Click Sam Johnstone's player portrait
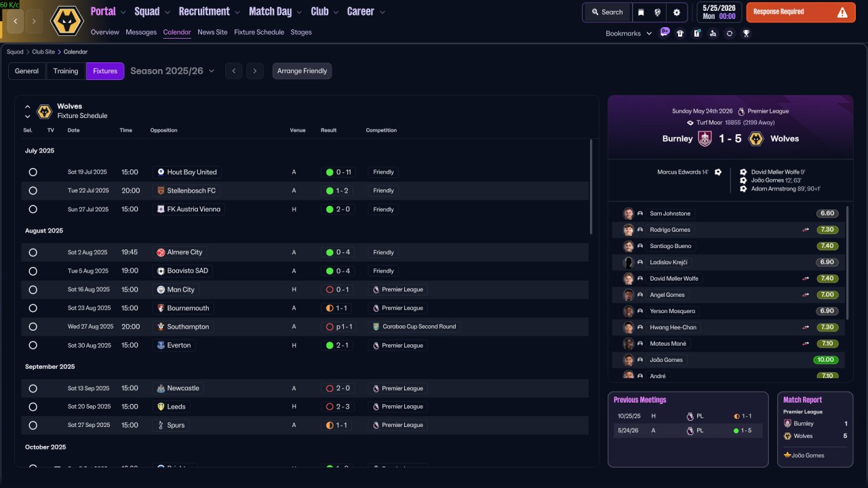The width and height of the screenshot is (868, 488). coord(629,213)
